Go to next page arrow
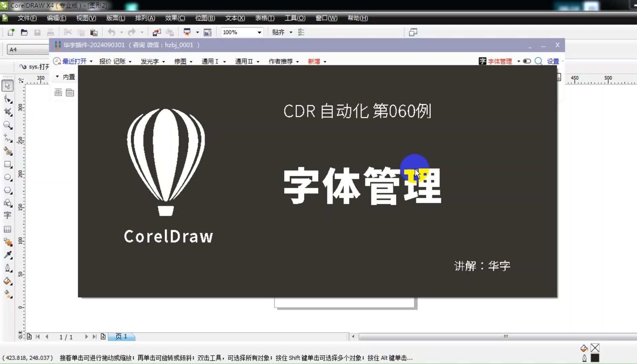This screenshot has width=637, height=364. [x=86, y=336]
